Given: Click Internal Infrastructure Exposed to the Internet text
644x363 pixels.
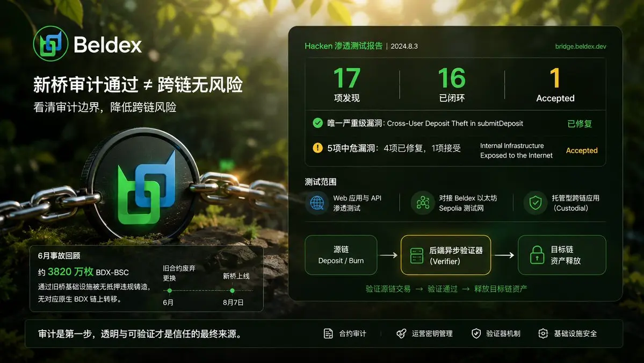Looking at the screenshot, I should [x=516, y=151].
